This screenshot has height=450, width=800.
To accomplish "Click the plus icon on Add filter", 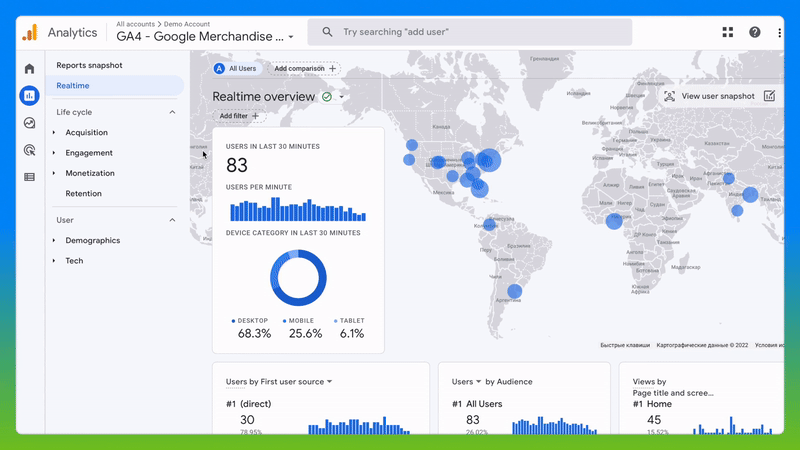I will 256,116.
